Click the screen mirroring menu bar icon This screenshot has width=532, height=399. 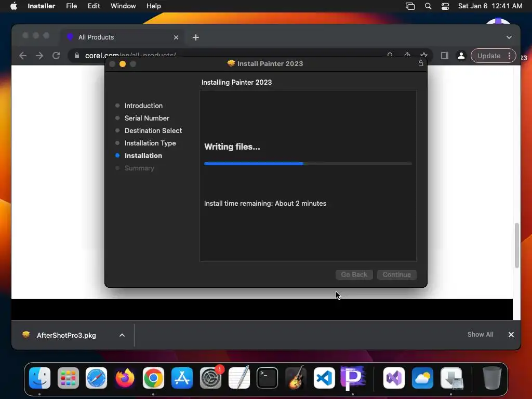pos(410,6)
